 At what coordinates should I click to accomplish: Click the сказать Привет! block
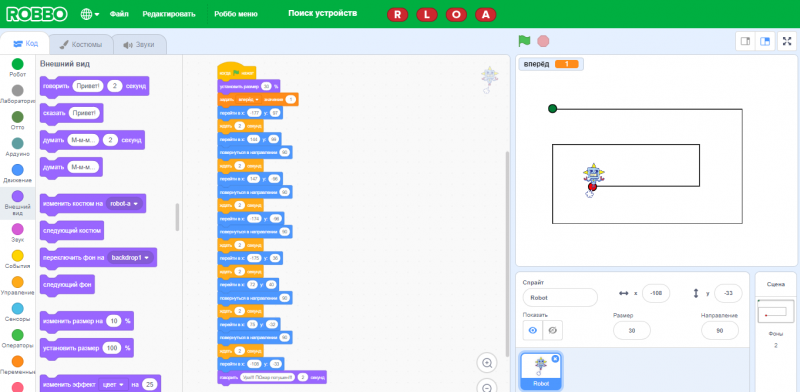pos(71,113)
